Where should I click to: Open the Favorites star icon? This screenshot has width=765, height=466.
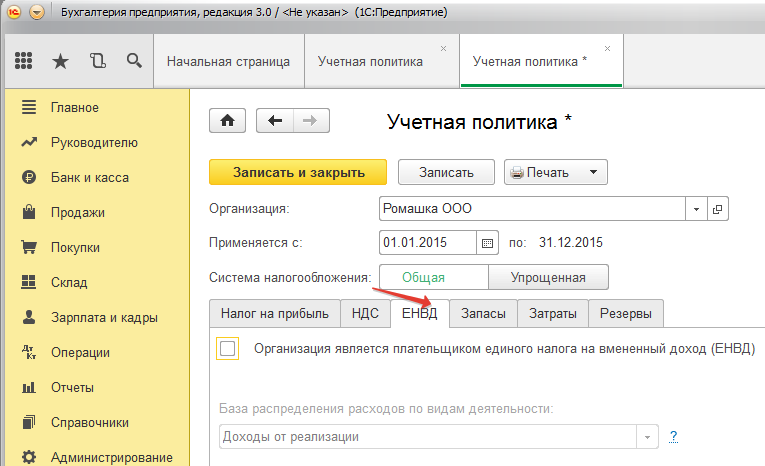[x=60, y=61]
